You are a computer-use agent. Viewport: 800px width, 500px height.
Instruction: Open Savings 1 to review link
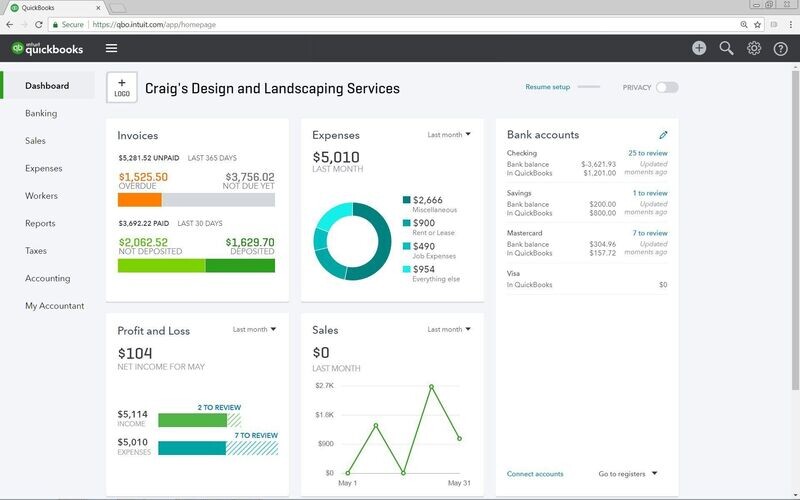[x=650, y=193]
